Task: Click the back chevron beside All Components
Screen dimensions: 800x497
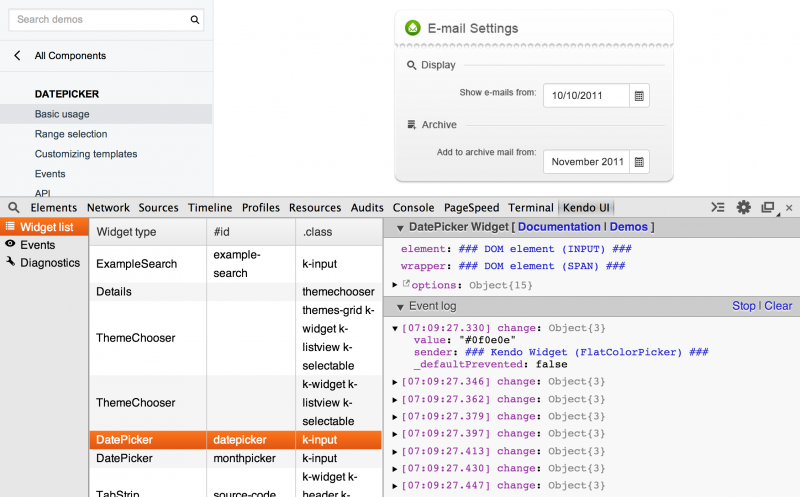Action: pos(17,56)
